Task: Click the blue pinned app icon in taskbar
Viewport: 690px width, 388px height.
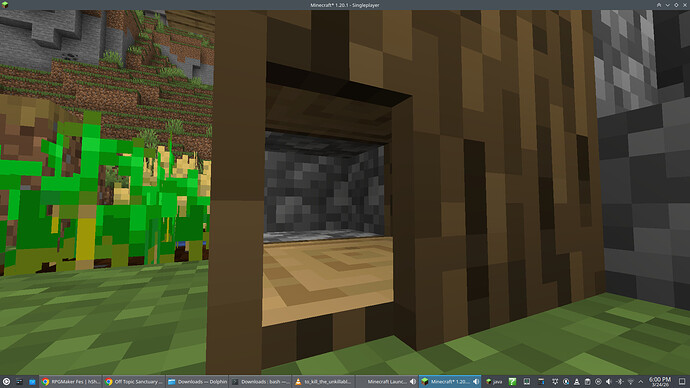Action: tap(32, 381)
